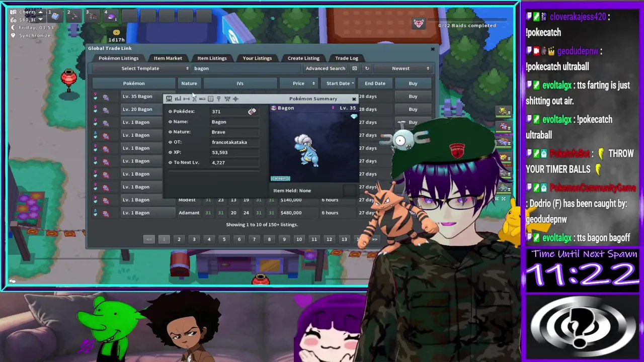Open the stats bar-chart tab in Pokémon Summary
The height and width of the screenshot is (362, 644).
tap(178, 99)
